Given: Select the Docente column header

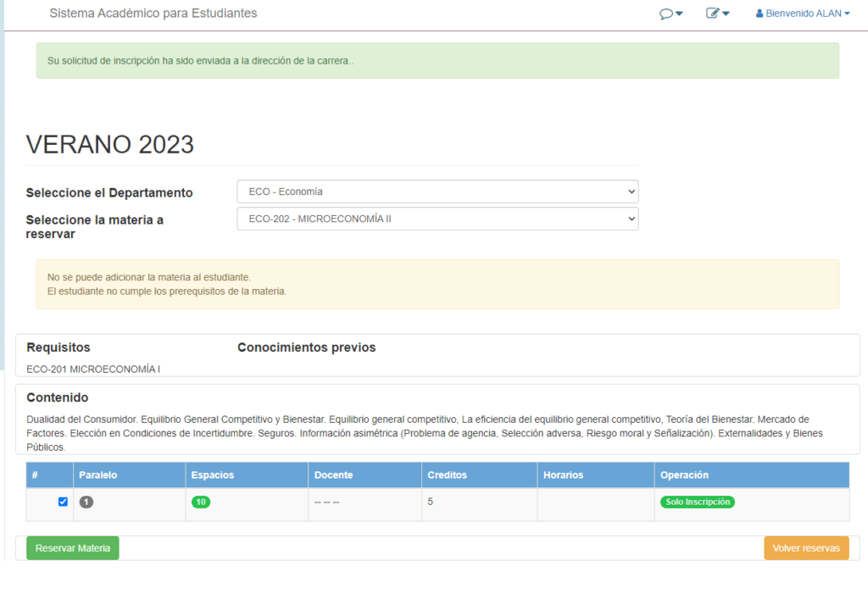Looking at the screenshot, I should click(x=333, y=475).
